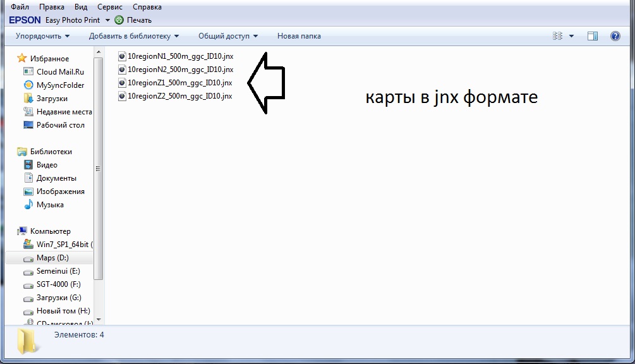Toggle the preview pane icon
635x364 pixels.
[592, 36]
